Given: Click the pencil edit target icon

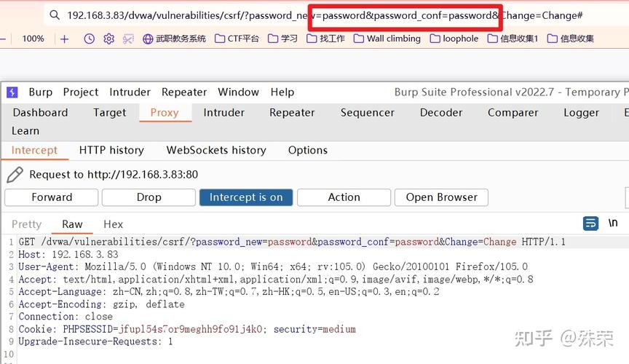Looking at the screenshot, I should point(15,175).
